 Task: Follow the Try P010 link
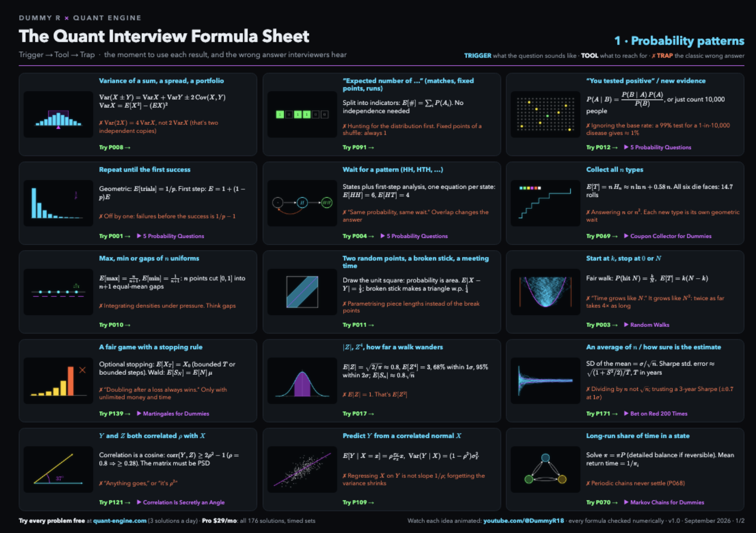[114, 325]
